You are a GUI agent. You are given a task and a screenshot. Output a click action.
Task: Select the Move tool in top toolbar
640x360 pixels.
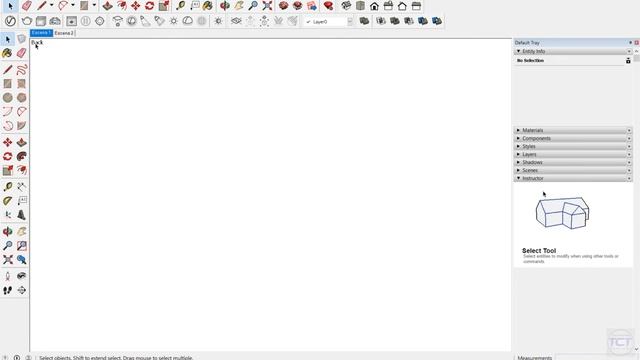[136, 6]
